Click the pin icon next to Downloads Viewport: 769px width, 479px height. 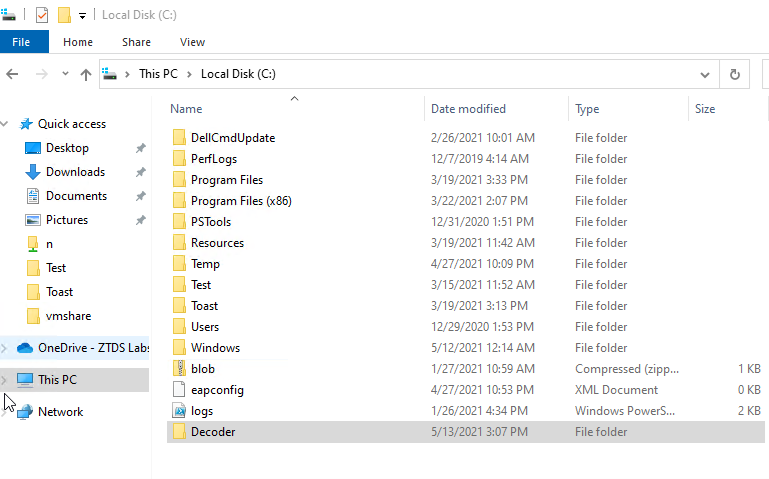pyautogui.click(x=141, y=172)
